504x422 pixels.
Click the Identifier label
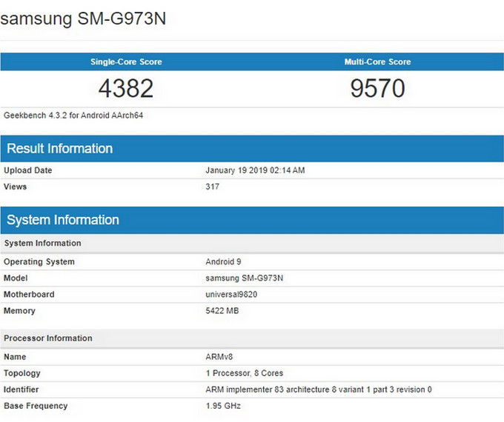[x=21, y=389]
